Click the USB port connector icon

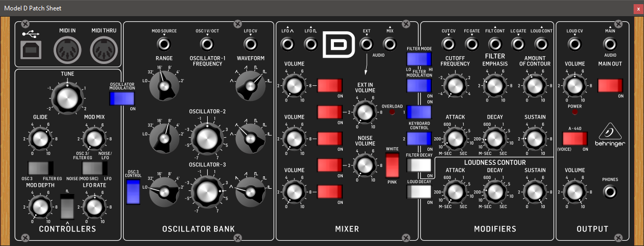pos(30,51)
